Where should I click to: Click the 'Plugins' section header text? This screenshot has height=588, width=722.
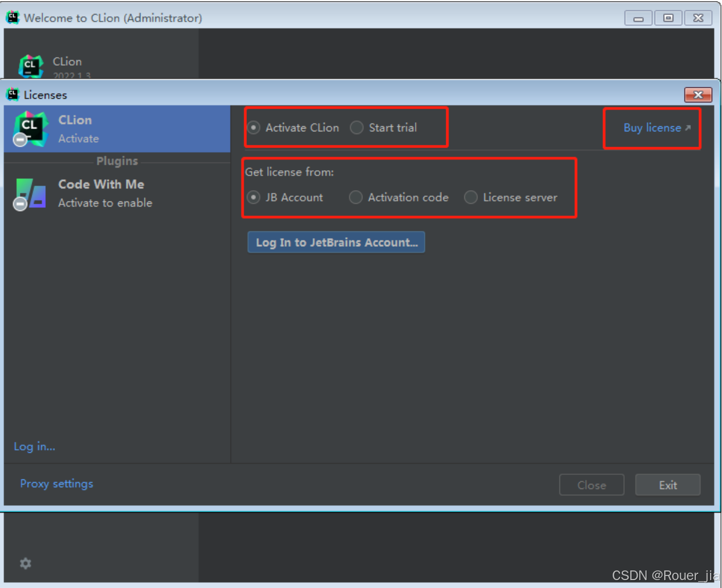click(x=117, y=161)
